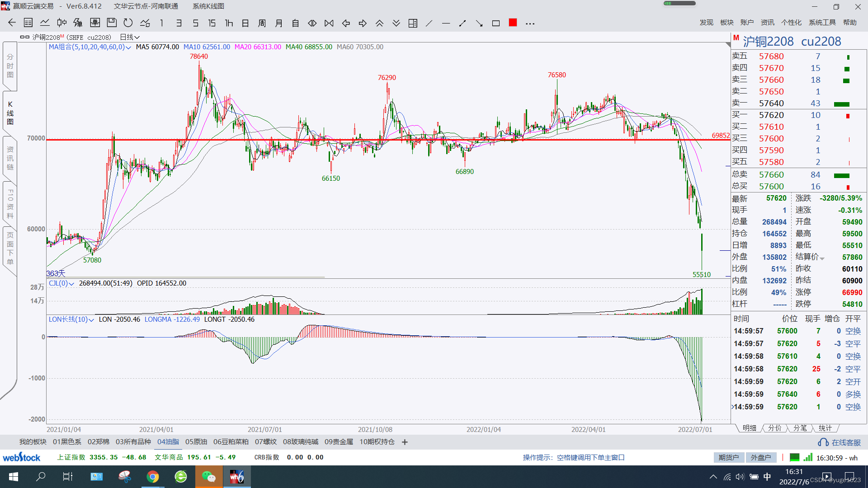Switch to the F10资料 side tab
This screenshot has height=488, width=868.
pos(10,204)
